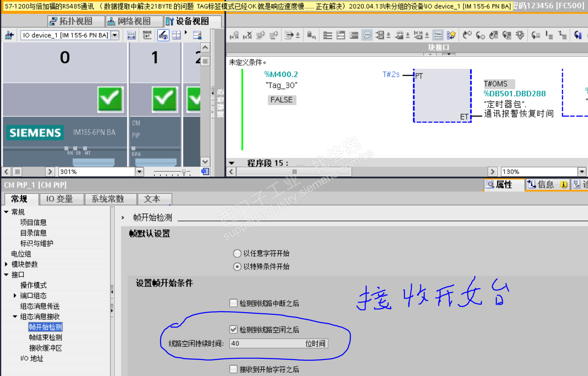Click the database reset setpoints icon

(311, 35)
